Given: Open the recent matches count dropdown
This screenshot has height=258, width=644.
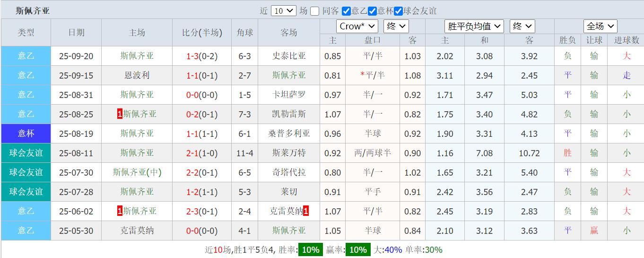Looking at the screenshot, I should pyautogui.click(x=284, y=11).
